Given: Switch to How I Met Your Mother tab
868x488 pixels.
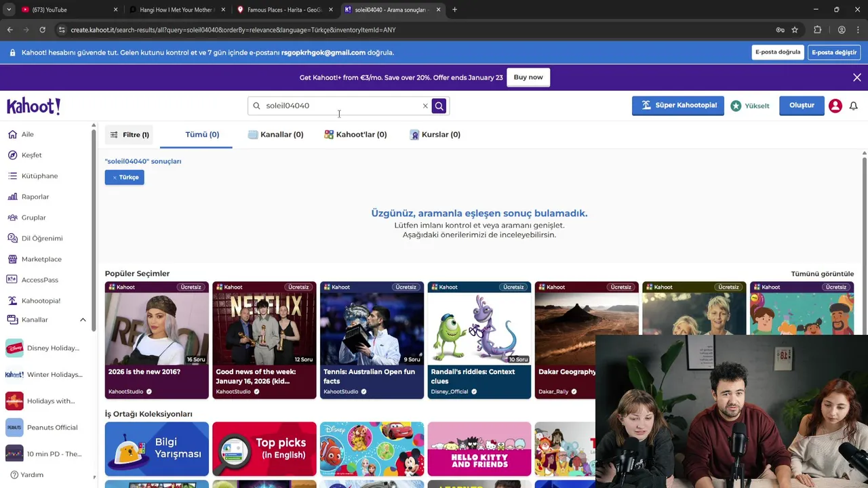Looking at the screenshot, I should pyautogui.click(x=176, y=9).
